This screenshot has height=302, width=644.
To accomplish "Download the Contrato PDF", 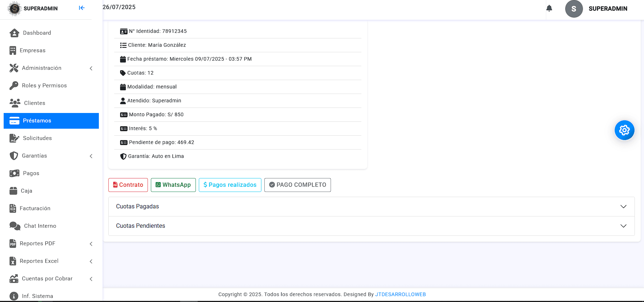I will [128, 185].
